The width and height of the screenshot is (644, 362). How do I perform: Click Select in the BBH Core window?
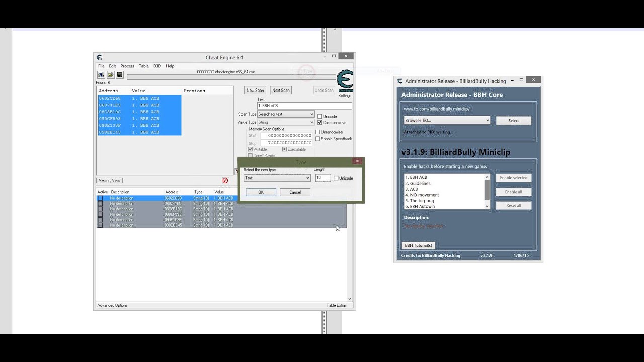point(513,121)
